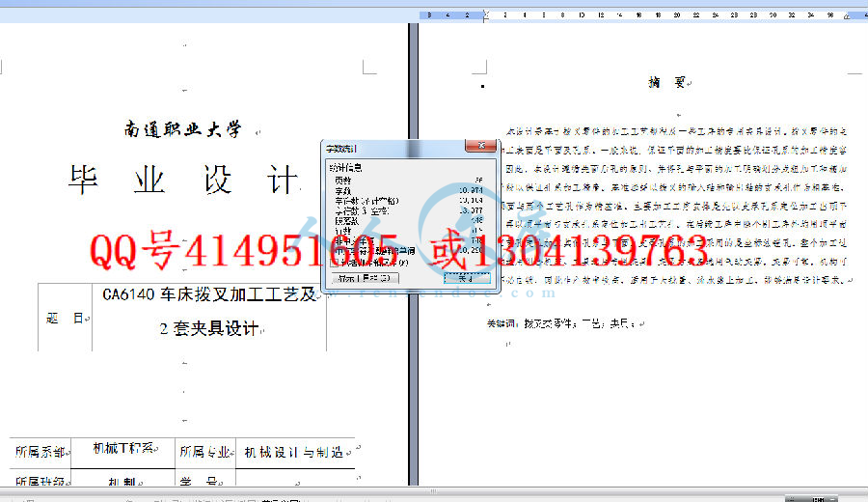Click the 2套夹具设计 text line
868x502 pixels.
(x=209, y=328)
